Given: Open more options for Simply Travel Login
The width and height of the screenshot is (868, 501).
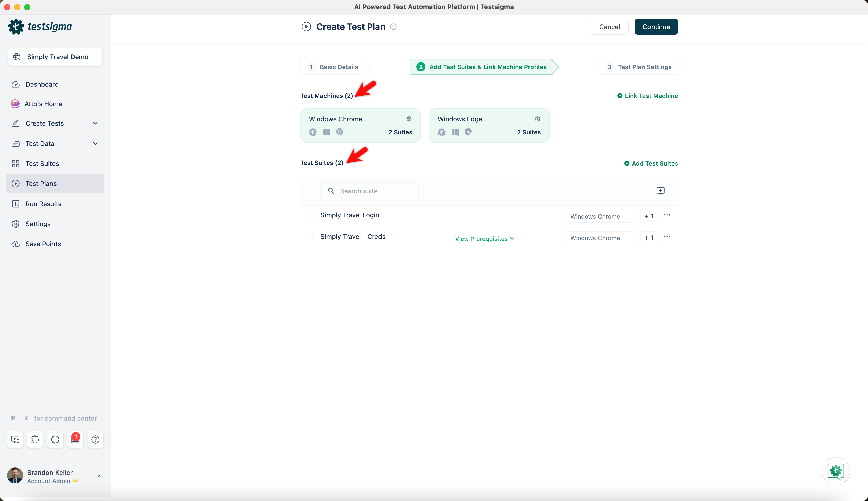Looking at the screenshot, I should (x=667, y=215).
